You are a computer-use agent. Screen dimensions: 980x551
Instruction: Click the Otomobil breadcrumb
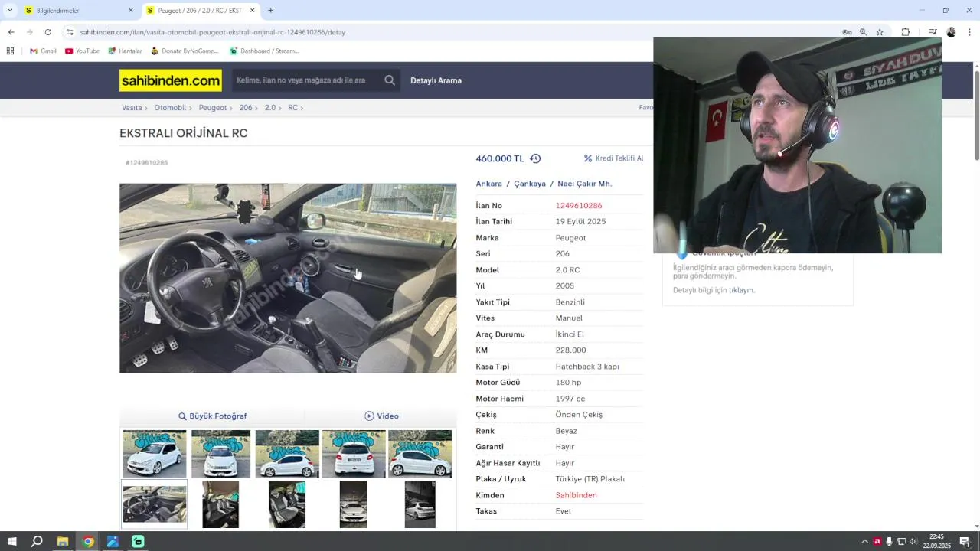170,108
